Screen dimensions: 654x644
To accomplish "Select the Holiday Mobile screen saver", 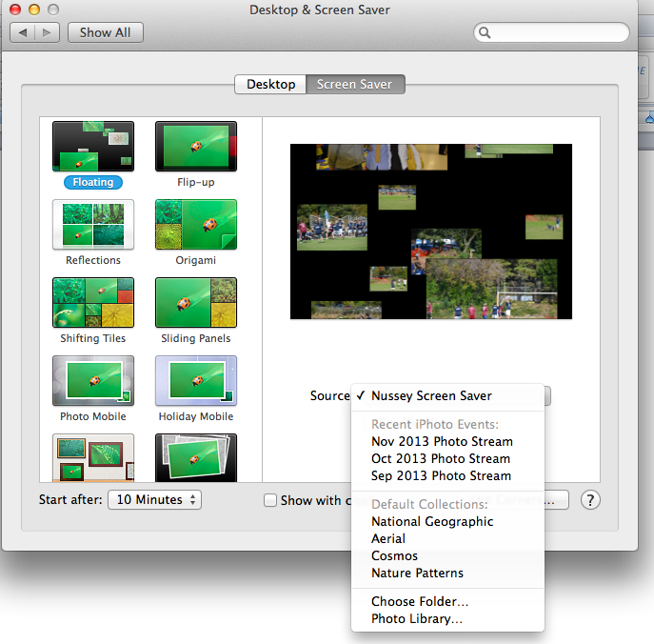I will tap(196, 380).
